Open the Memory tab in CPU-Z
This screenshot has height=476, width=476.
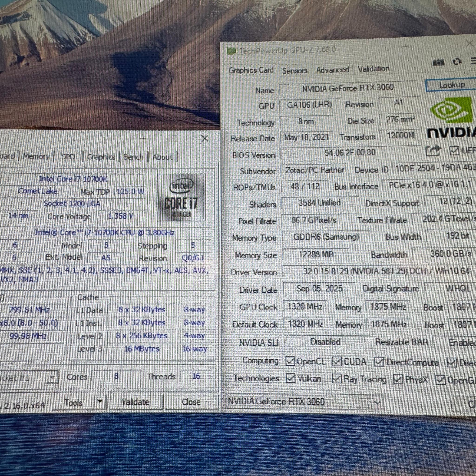point(36,156)
